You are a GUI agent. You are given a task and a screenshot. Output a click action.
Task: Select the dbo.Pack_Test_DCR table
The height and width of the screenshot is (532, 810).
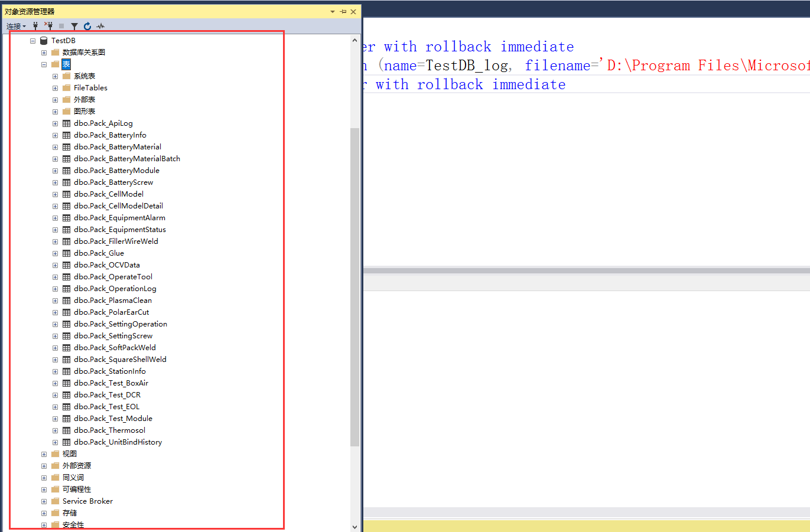coord(108,395)
